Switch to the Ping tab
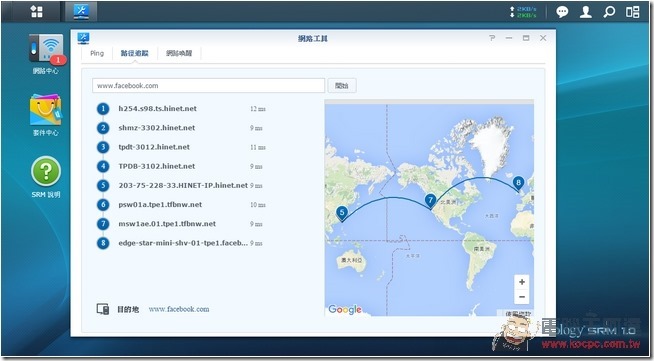654x361 pixels. [x=97, y=53]
